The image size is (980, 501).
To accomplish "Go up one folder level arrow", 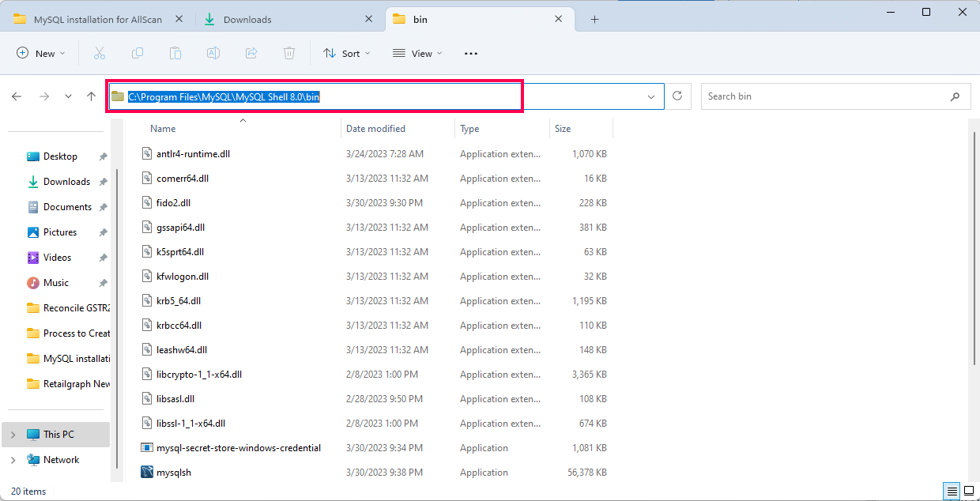I will click(92, 96).
